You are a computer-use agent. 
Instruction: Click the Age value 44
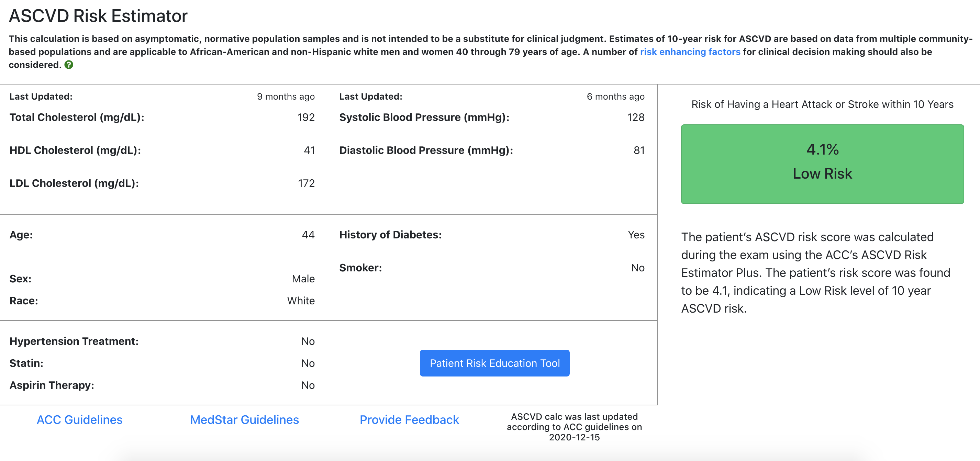click(x=308, y=235)
